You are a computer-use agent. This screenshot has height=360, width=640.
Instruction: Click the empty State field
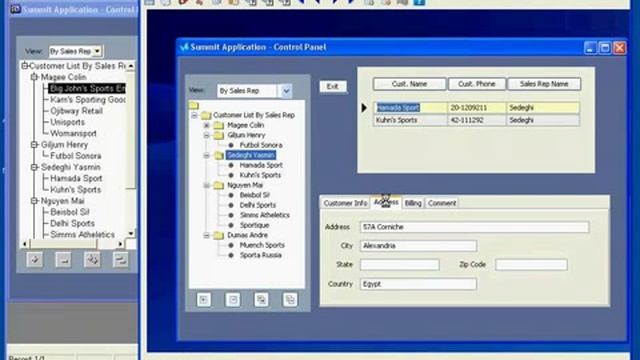click(400, 264)
